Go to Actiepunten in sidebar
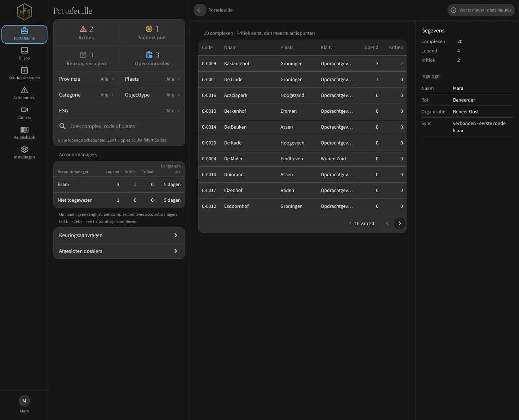This screenshot has height=420, width=519. pos(24,93)
